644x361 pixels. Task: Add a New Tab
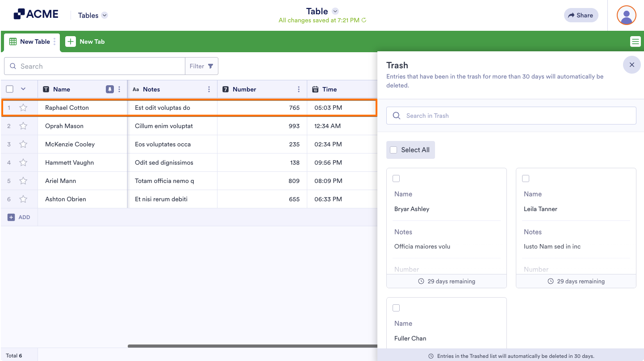[85, 41]
